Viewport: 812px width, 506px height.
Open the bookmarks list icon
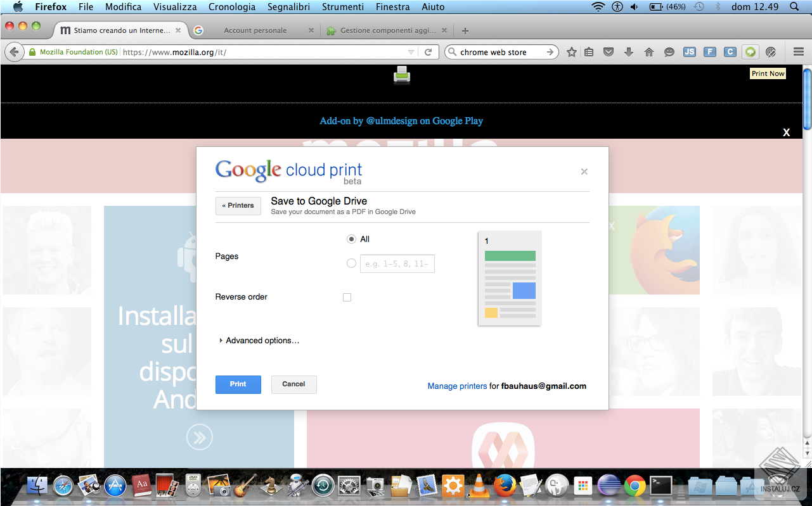589,52
